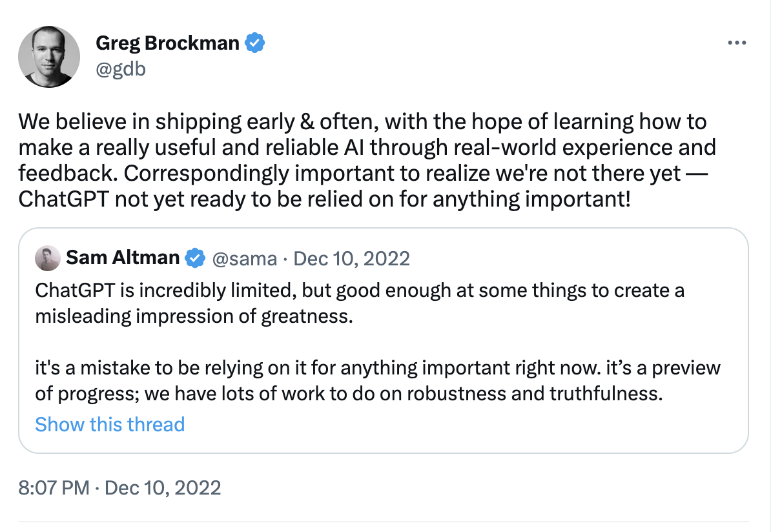This screenshot has width=771, height=532.
Task: Open the tweet's more options menu
Action: (x=737, y=43)
